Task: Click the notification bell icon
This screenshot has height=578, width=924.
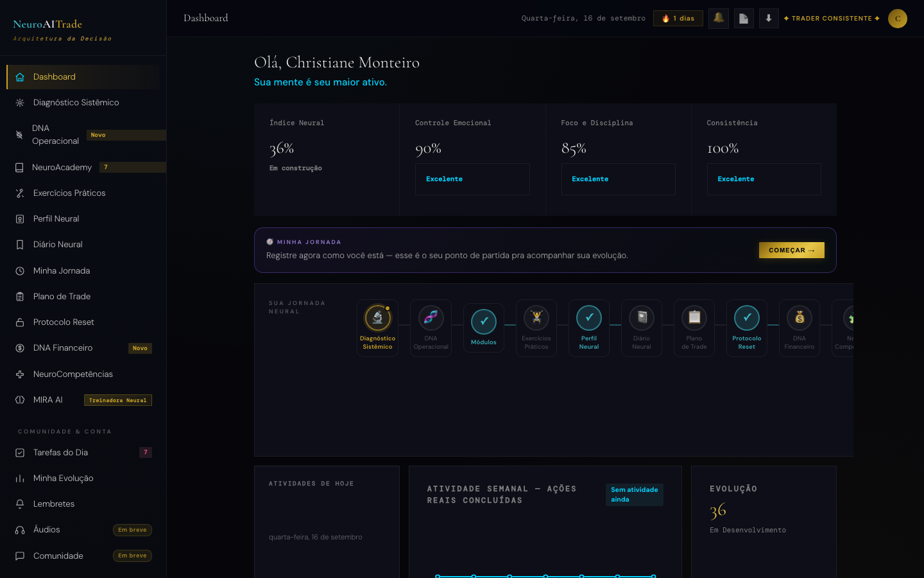Action: click(719, 18)
